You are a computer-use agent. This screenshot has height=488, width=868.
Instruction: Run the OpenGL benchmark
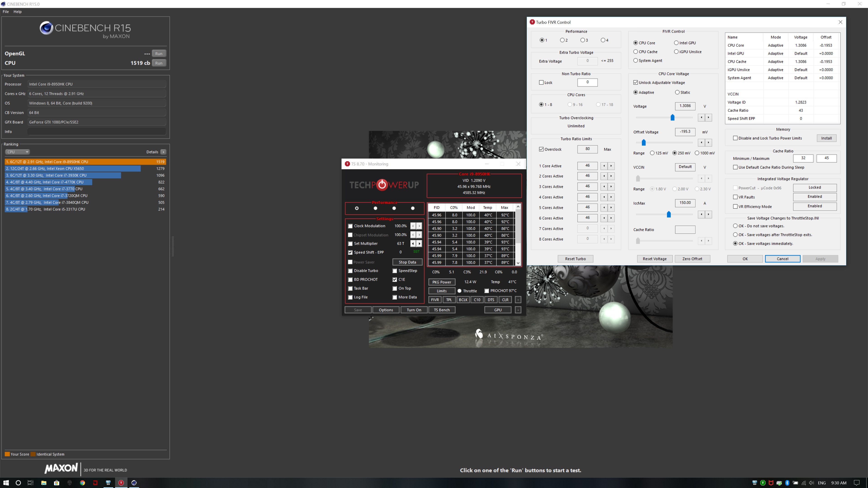coord(159,54)
